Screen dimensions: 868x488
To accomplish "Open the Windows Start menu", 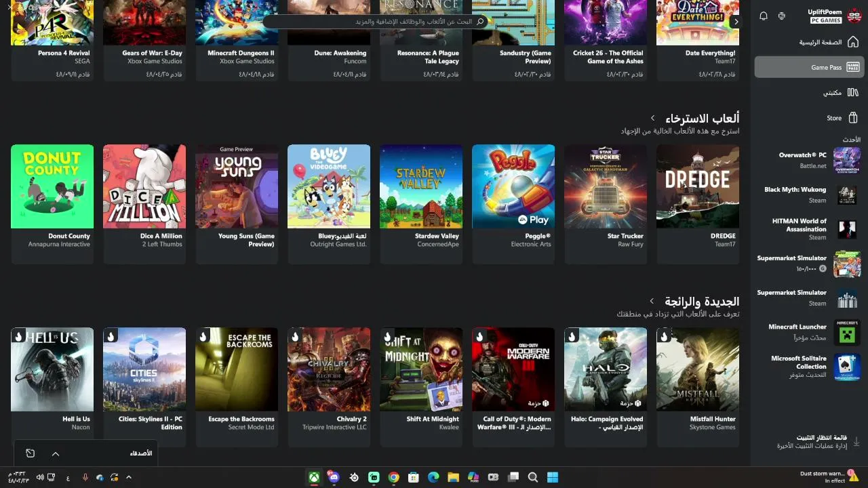I will [x=553, y=477].
